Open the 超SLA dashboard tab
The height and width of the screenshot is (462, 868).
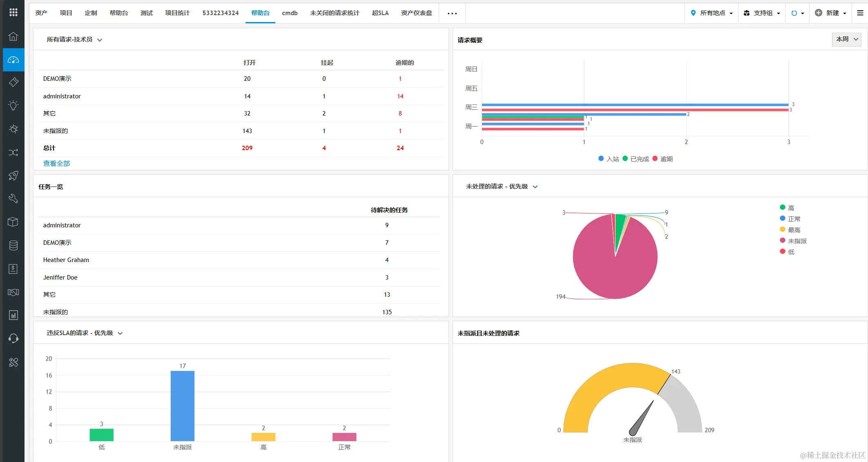(380, 13)
